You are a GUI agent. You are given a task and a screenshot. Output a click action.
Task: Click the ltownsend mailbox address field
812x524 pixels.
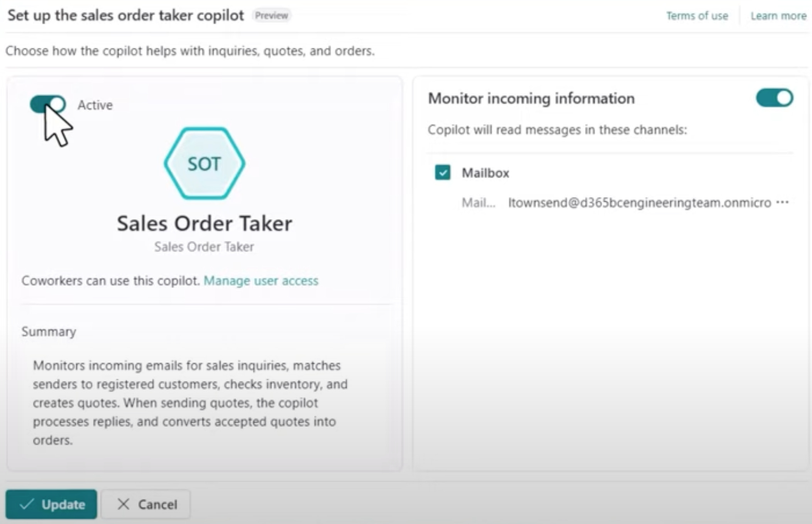click(x=639, y=202)
